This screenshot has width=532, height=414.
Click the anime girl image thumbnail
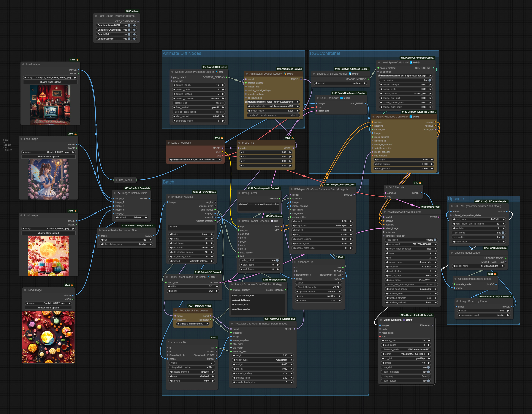pos(48,179)
